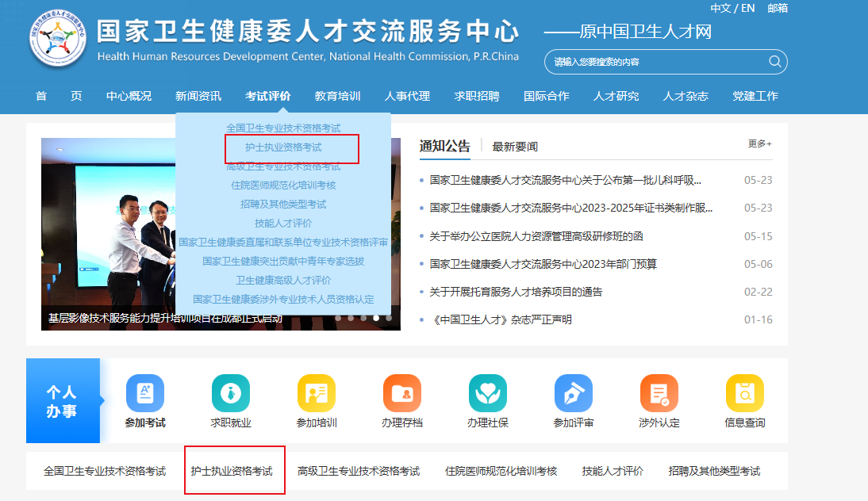This screenshot has width=868, height=501.
Task: Open the 办理存档 folder icon
Action: [x=402, y=393]
